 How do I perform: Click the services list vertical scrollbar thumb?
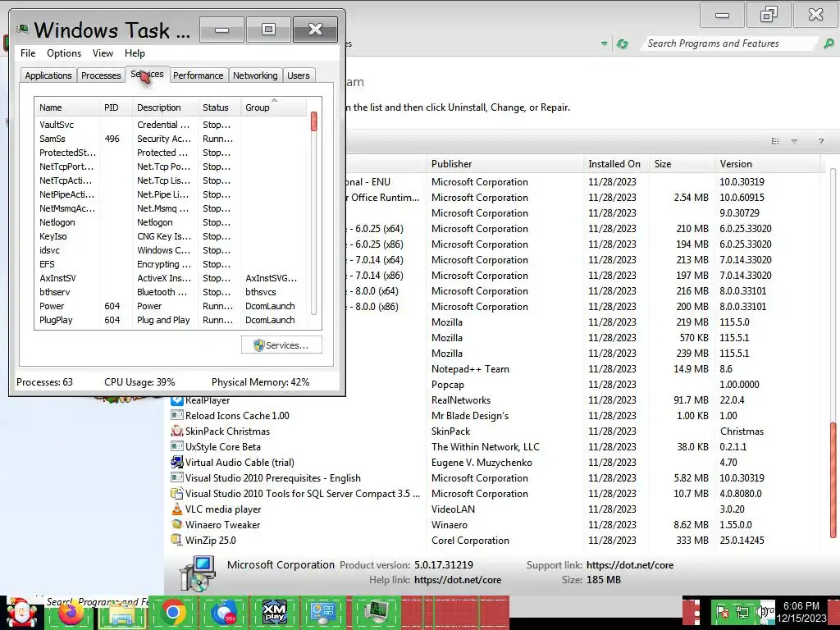point(314,121)
